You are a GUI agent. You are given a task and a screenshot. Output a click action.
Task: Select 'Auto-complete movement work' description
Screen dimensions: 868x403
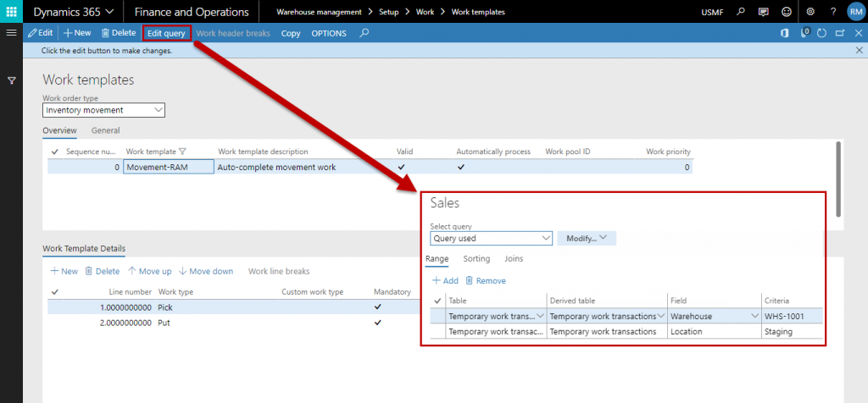point(277,167)
